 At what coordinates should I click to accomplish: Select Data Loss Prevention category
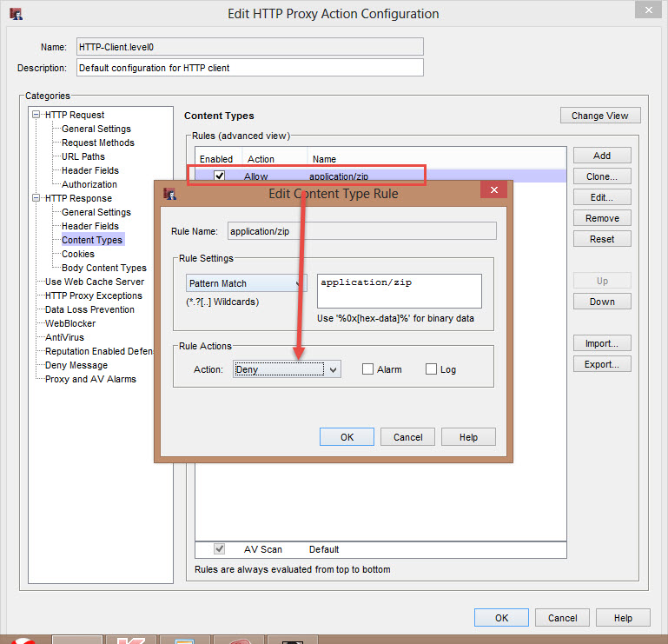click(x=89, y=309)
